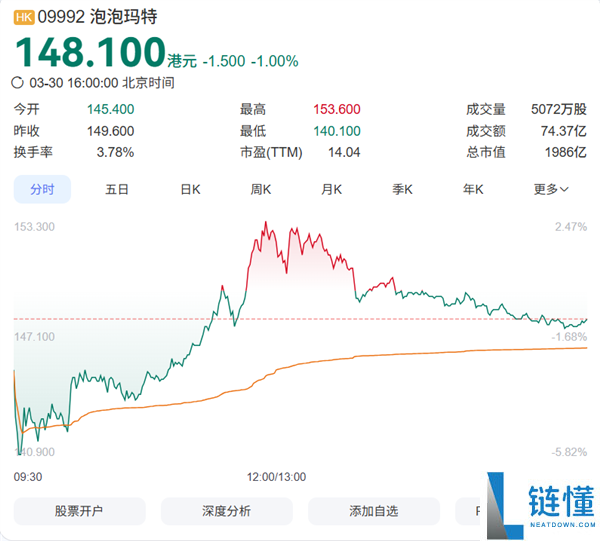600x541 pixels.
Task: Click the 总市值 value 1986亿
Action: tap(566, 153)
